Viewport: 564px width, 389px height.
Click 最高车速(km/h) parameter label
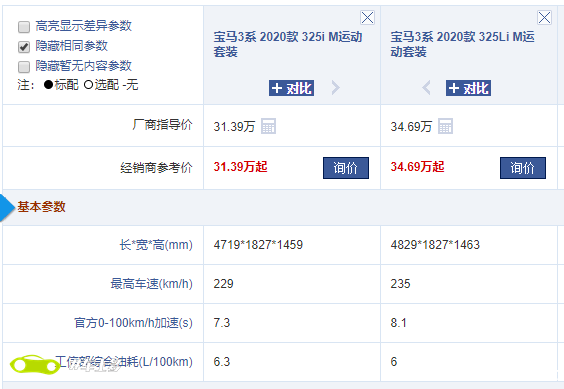[x=151, y=284]
